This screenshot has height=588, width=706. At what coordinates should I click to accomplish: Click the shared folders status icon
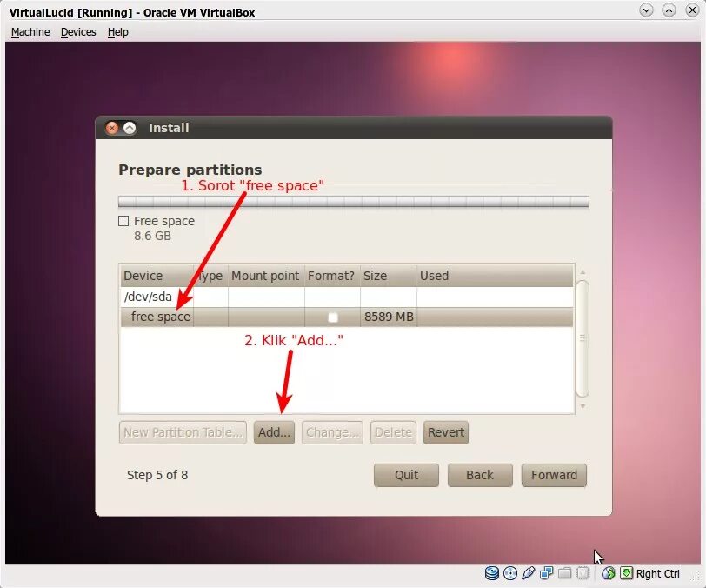tap(564, 573)
